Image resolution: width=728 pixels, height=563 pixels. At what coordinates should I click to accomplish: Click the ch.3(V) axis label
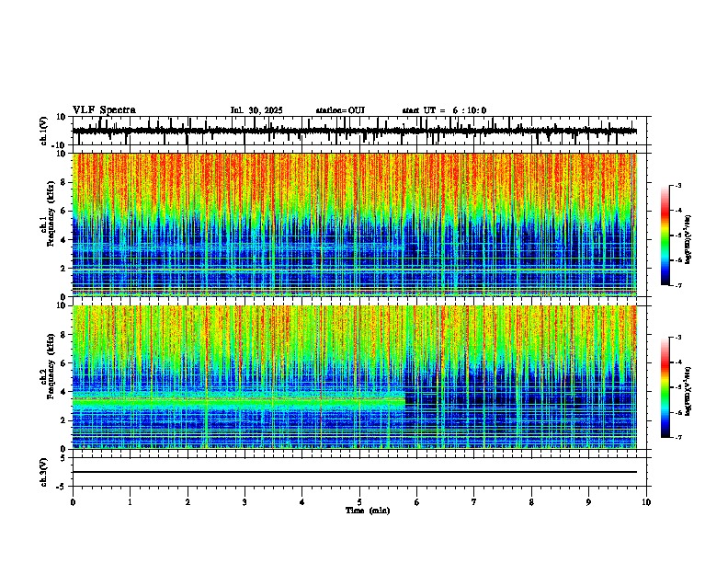click(44, 472)
